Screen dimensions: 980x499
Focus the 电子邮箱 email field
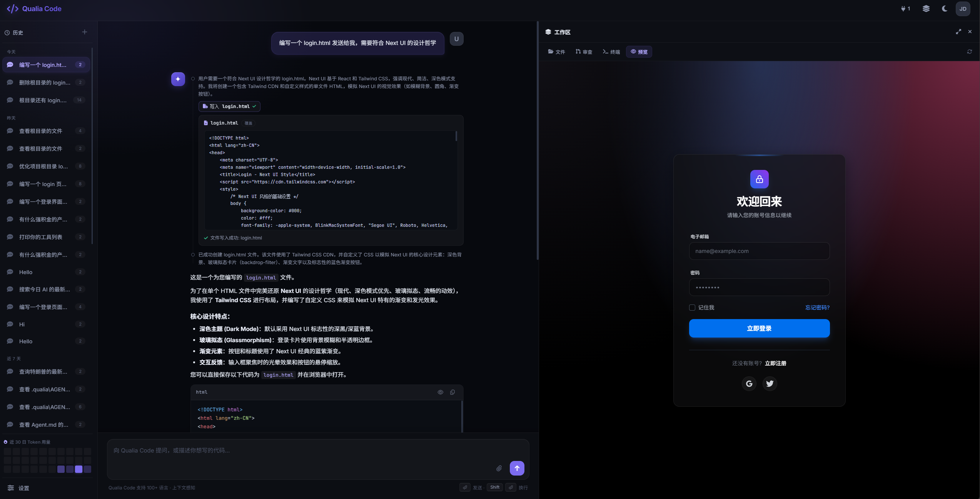[x=759, y=251]
